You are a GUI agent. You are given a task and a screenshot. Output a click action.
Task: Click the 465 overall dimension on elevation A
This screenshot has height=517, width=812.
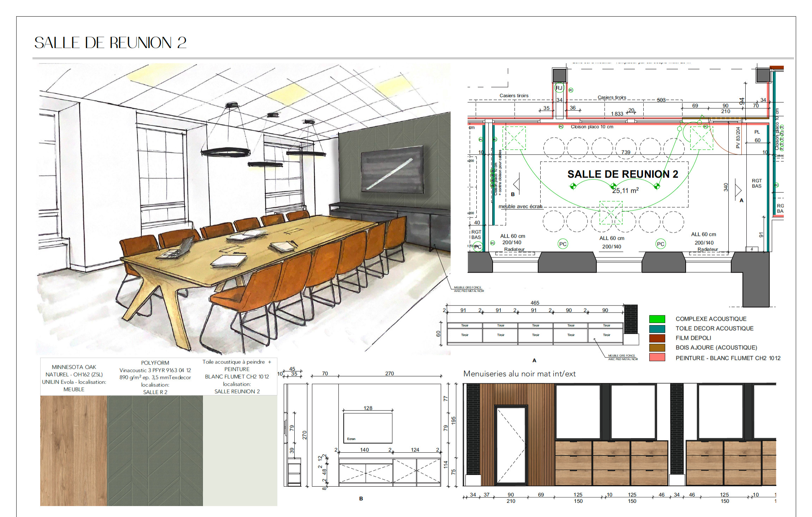(x=535, y=303)
